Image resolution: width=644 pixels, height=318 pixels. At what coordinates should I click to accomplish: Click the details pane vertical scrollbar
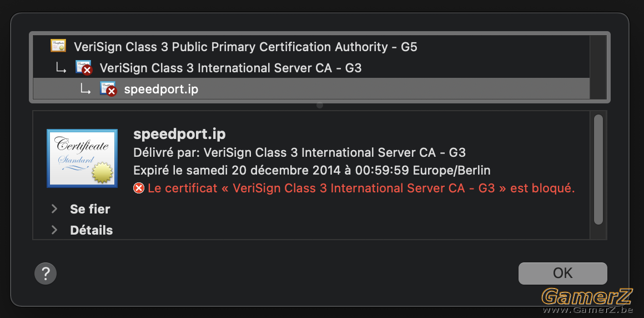point(598,170)
